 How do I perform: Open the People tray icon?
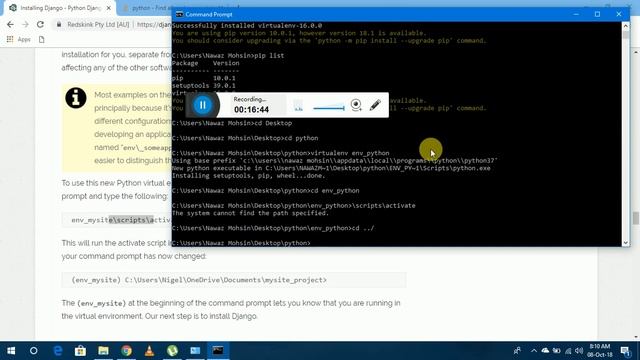518,351
